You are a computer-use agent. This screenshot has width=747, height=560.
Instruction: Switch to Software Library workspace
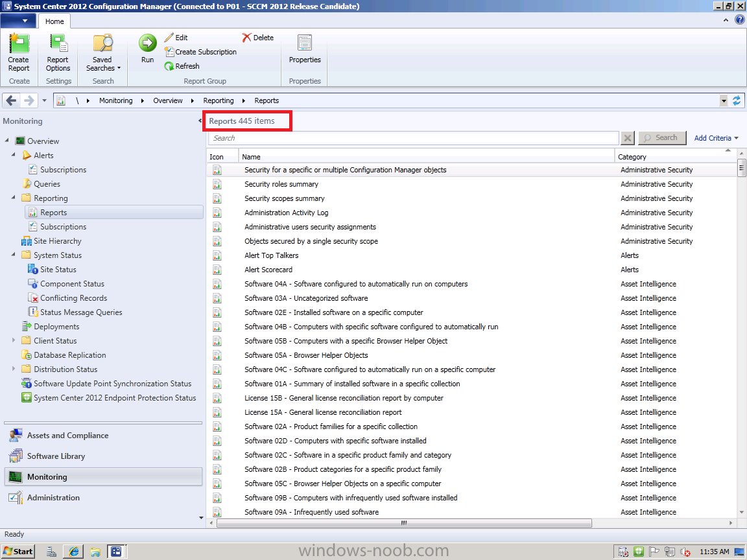tap(103, 456)
